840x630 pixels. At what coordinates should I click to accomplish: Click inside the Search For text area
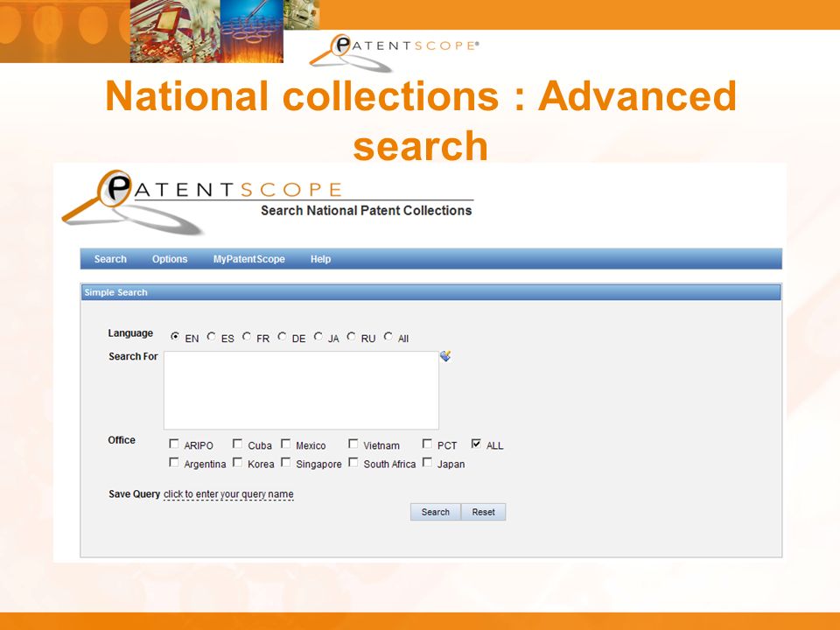tap(301, 390)
